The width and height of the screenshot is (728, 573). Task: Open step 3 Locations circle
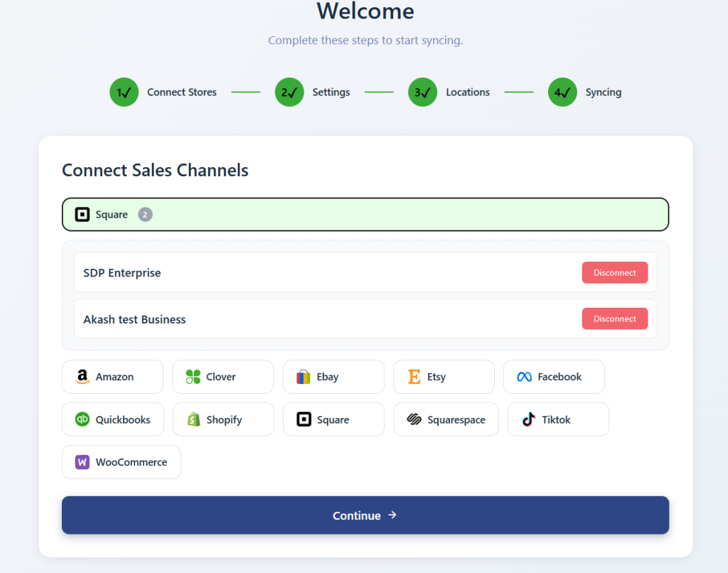422,92
